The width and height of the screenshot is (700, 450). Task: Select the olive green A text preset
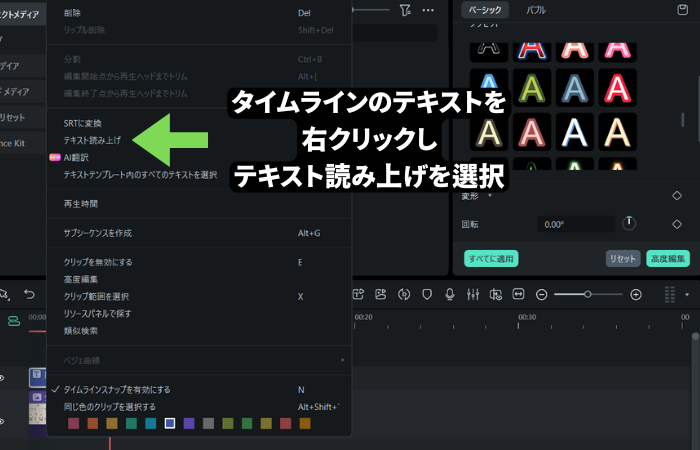532,88
